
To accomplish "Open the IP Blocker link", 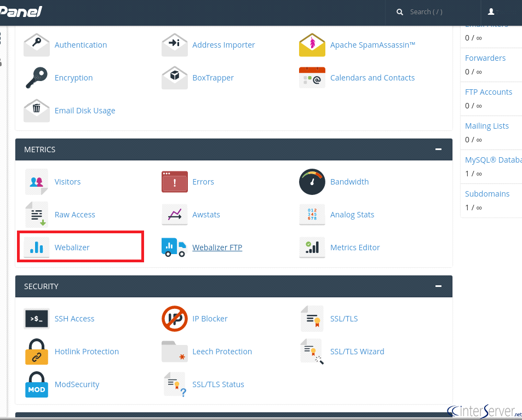I will click(210, 319).
